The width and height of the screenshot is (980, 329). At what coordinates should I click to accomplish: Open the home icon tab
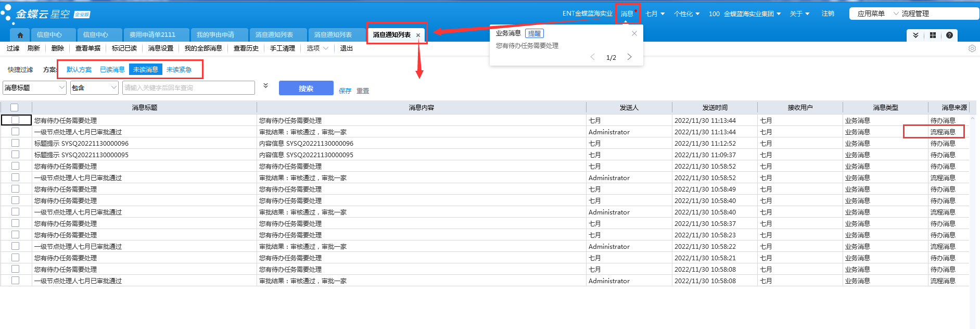20,35
